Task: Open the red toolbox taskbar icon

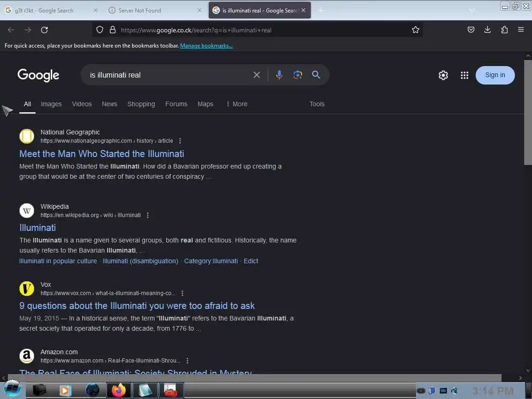Action: pos(170,390)
